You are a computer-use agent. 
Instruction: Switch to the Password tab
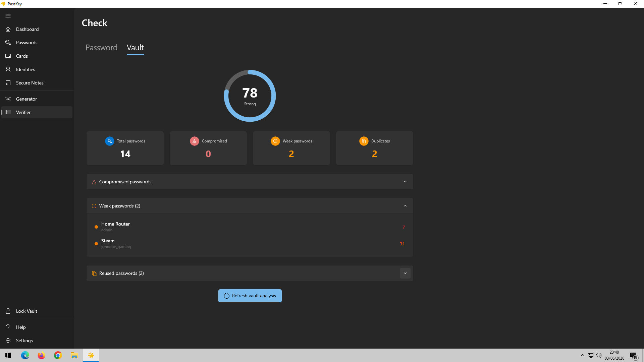[x=101, y=48]
